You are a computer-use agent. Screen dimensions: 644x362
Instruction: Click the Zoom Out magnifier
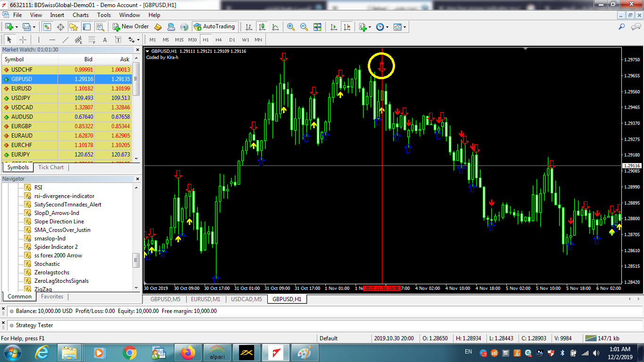(x=304, y=27)
